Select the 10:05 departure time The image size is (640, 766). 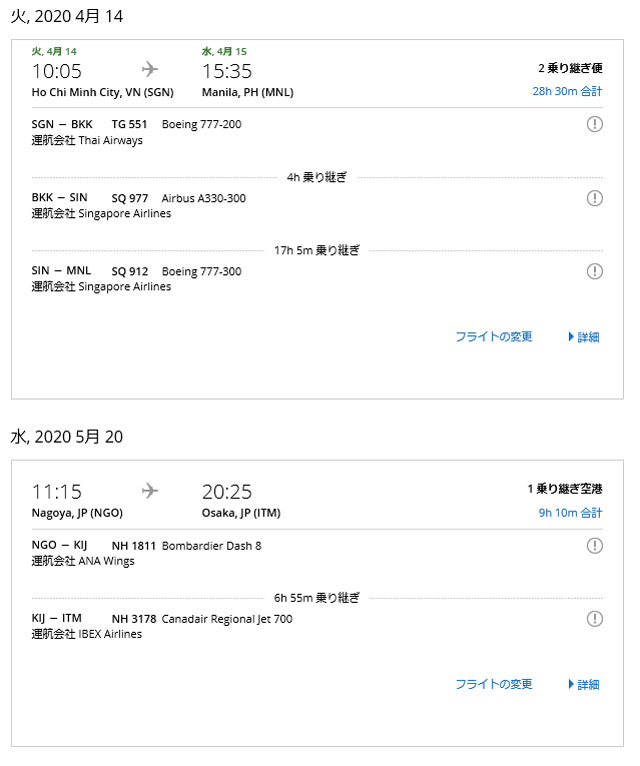tap(57, 71)
